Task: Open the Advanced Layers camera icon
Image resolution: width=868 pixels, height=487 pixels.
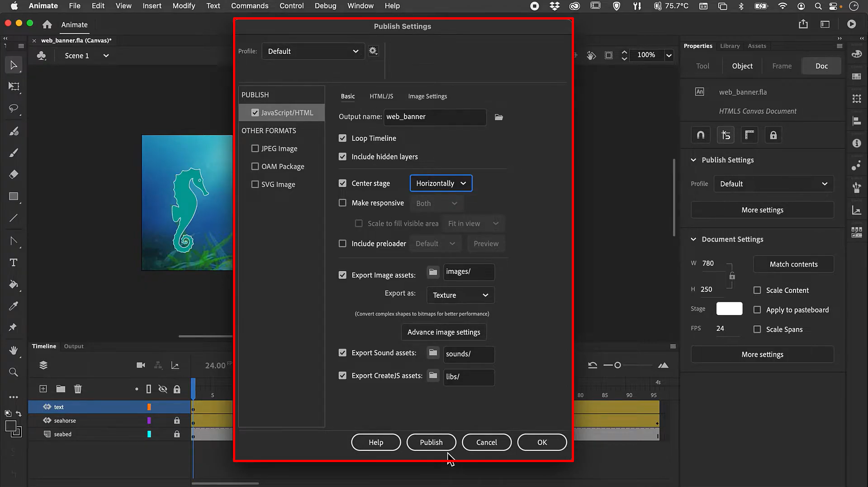Action: (x=141, y=365)
